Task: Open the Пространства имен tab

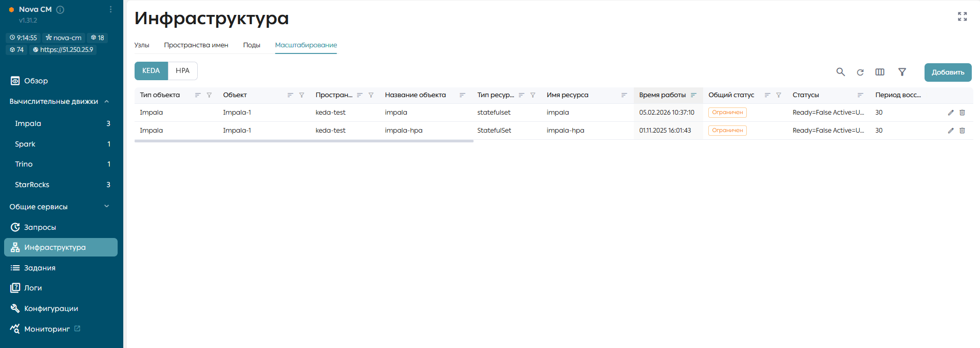Action: click(196, 45)
